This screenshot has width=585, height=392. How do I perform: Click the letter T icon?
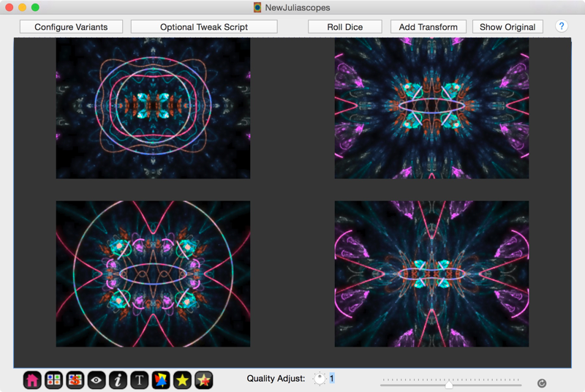140,380
